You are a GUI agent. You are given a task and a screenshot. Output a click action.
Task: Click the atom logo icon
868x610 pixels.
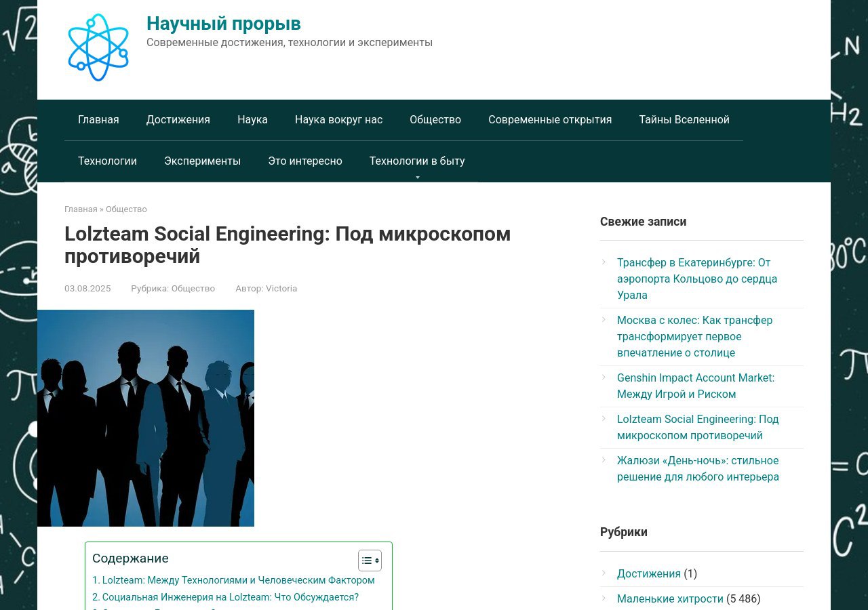pyautogui.click(x=98, y=47)
